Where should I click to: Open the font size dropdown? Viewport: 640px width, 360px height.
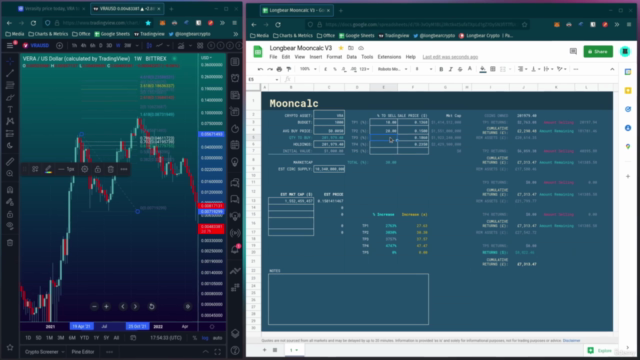click(x=424, y=69)
